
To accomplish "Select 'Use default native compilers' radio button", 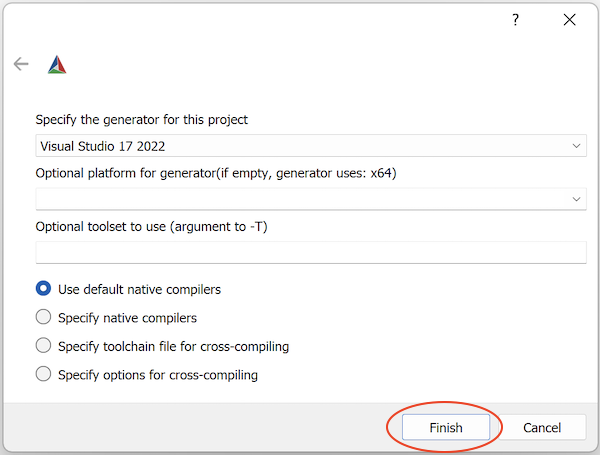I will coord(43,289).
